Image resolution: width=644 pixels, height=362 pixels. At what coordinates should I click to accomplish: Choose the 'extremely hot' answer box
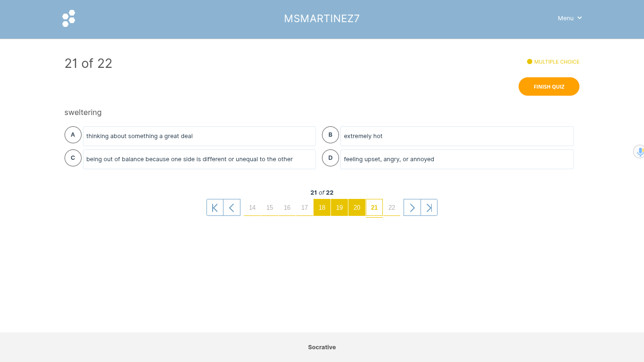[457, 136]
